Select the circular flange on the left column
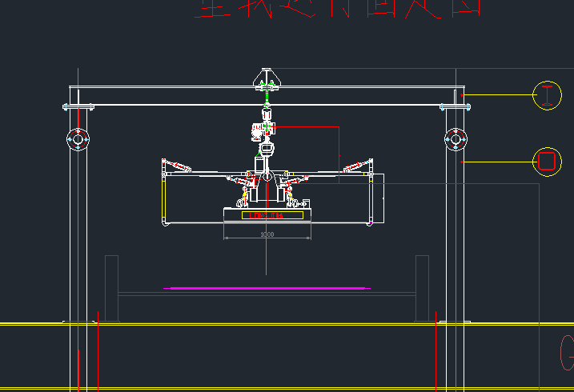Image resolution: width=574 pixels, height=392 pixels. click(78, 139)
